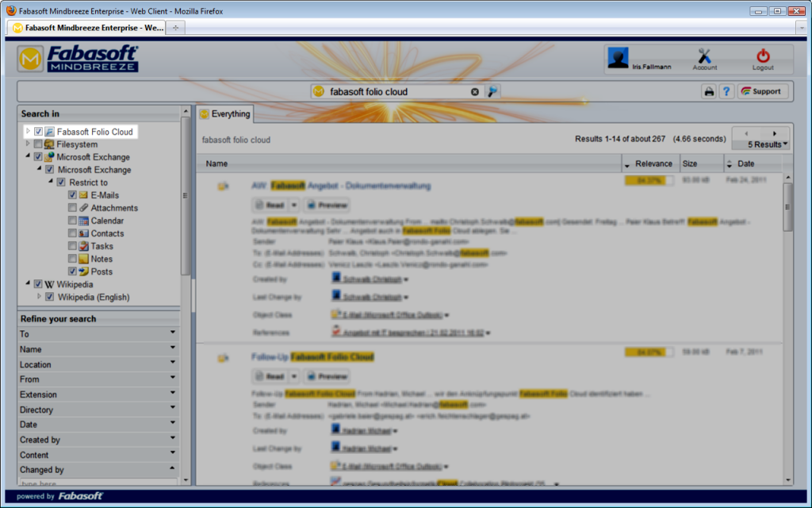Uncheck the Posts checkbox
Image resolution: width=812 pixels, height=508 pixels.
point(72,271)
